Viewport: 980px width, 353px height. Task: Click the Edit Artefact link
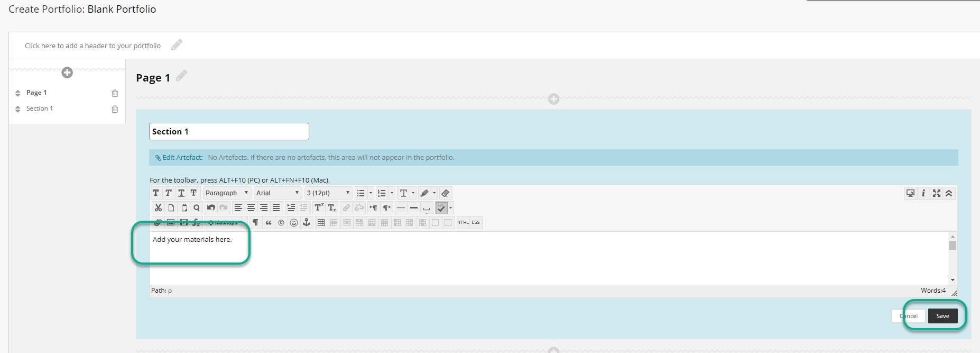(182, 158)
